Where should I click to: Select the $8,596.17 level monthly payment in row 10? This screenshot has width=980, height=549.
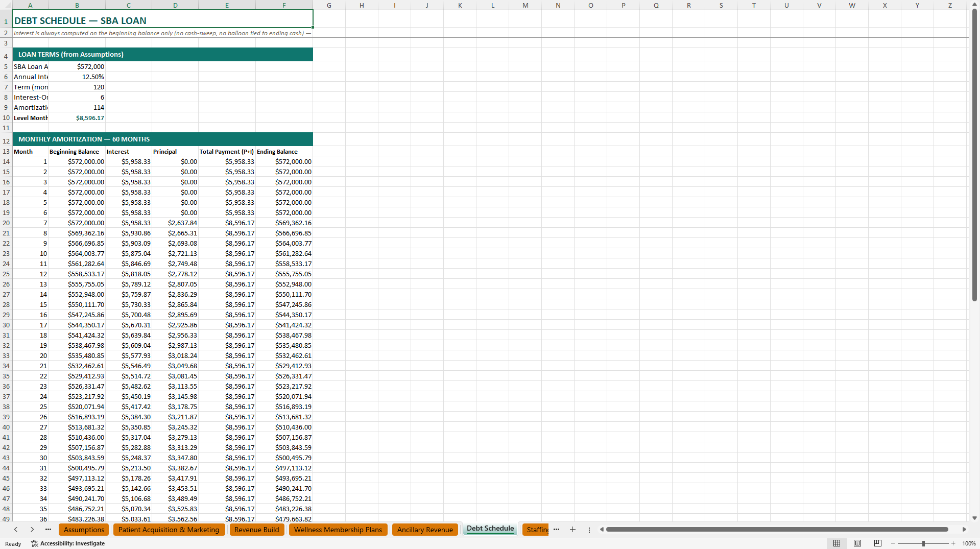(77, 117)
